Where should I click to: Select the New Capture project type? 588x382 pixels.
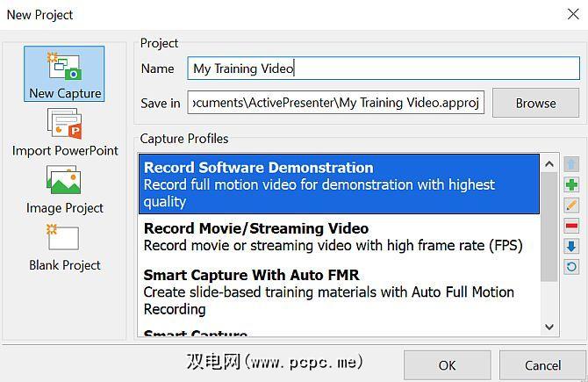pos(65,74)
